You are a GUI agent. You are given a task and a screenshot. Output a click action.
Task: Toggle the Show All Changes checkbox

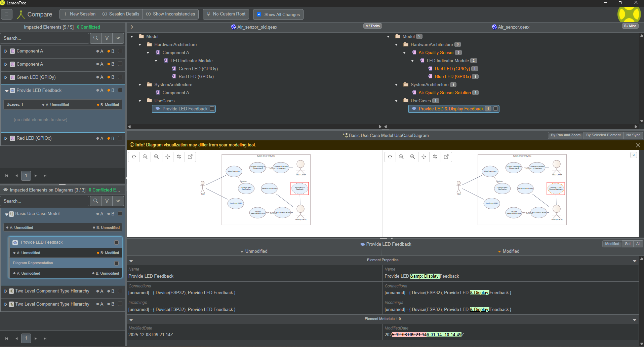(259, 14)
